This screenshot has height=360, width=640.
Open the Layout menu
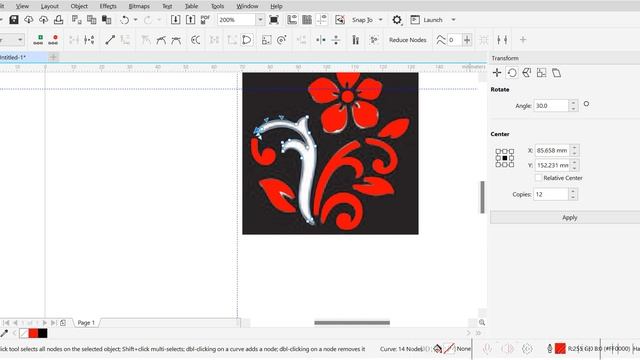[50, 6]
